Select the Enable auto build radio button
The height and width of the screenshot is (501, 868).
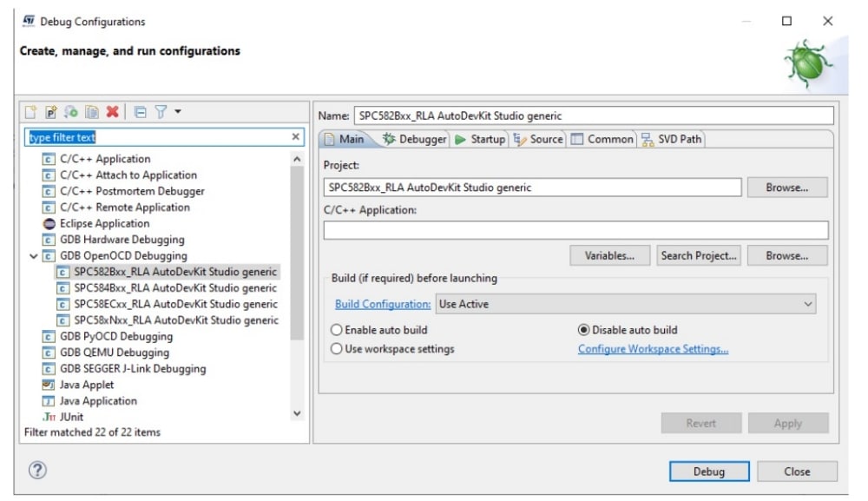(x=337, y=330)
